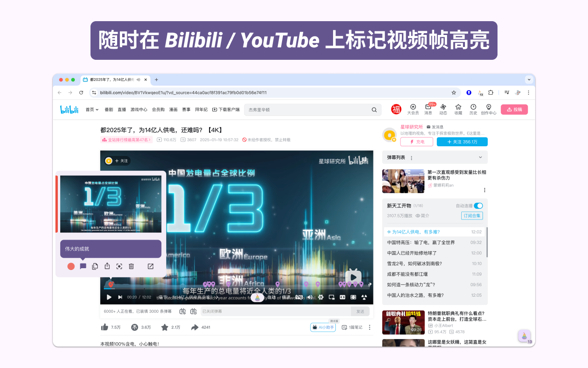The height and width of the screenshot is (368, 588).
Task: Play the episode 中国特高压：输了电，赢了全世界
Action: pyautogui.click(x=435, y=242)
